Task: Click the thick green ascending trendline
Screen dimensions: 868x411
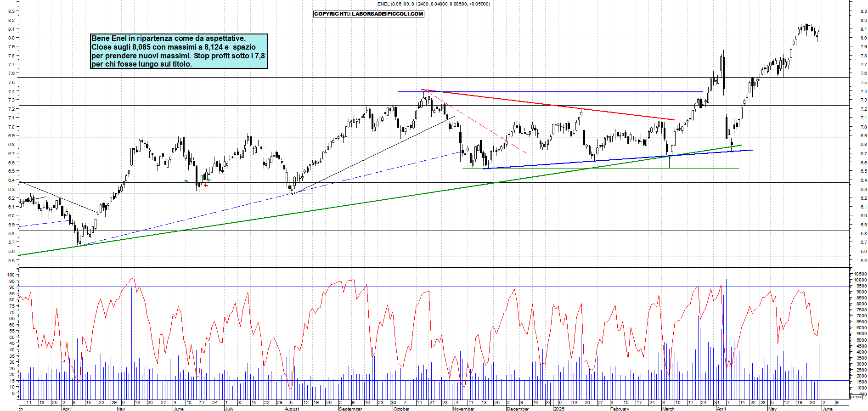Action: tap(367, 202)
